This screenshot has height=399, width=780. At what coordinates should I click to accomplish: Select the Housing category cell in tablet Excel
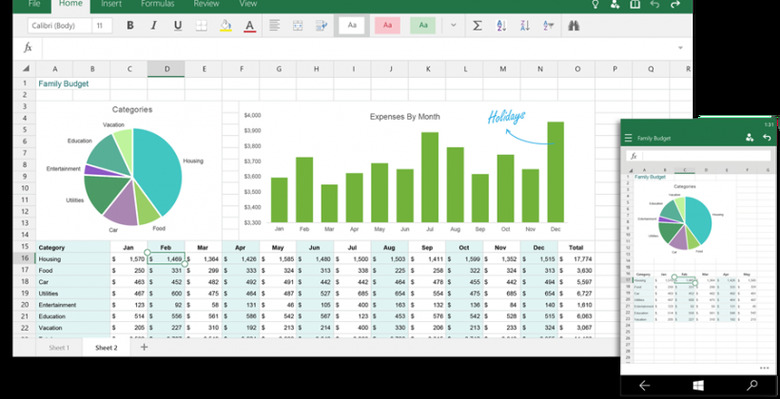pyautogui.click(x=73, y=259)
